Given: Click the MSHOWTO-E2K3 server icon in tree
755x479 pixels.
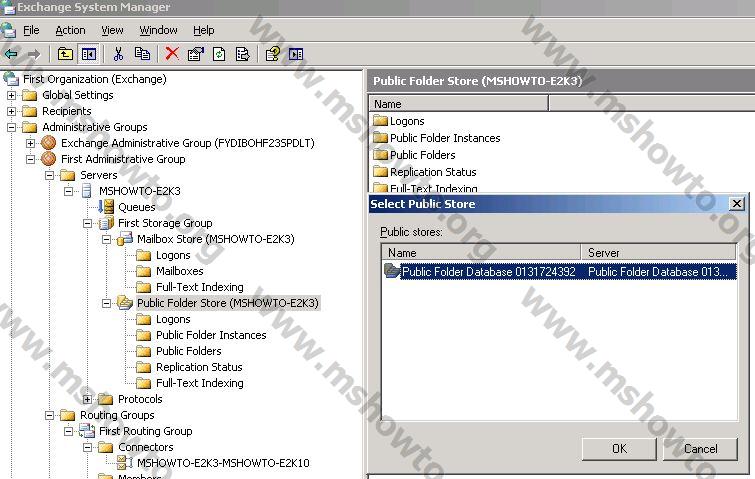Looking at the screenshot, I should (87, 191).
